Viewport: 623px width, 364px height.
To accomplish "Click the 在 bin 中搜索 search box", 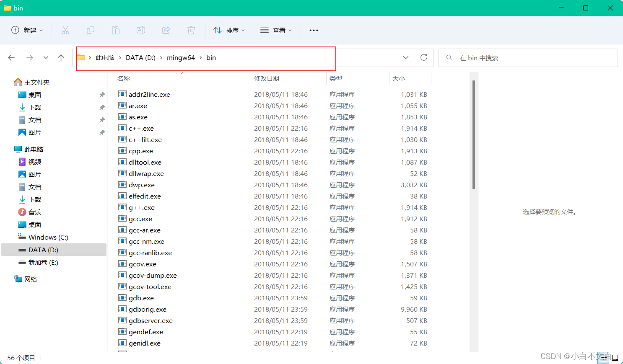I will (528, 58).
